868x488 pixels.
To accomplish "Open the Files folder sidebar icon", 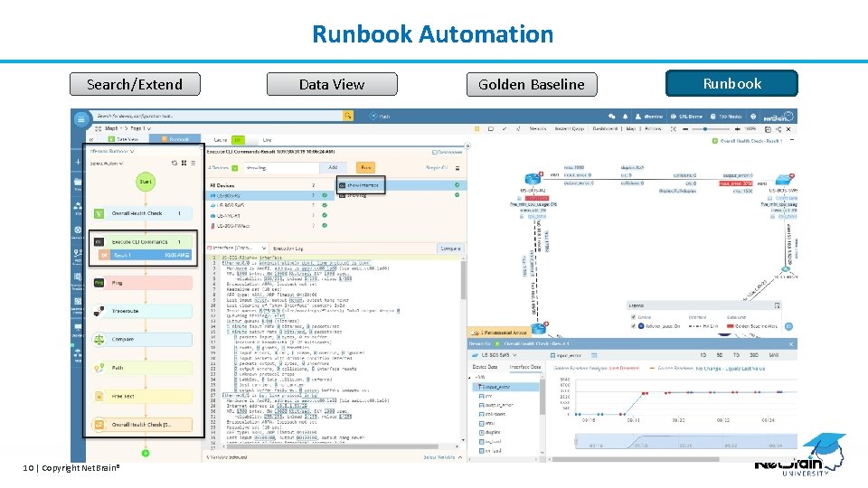I will pyautogui.click(x=78, y=183).
